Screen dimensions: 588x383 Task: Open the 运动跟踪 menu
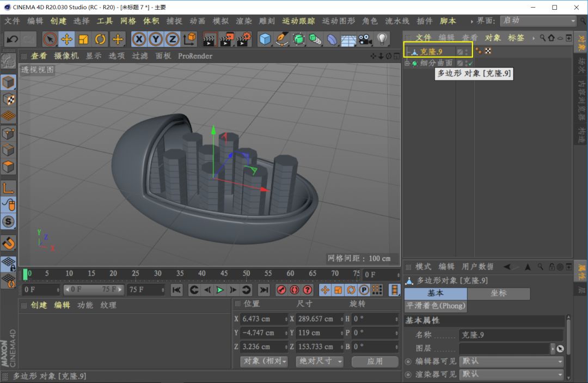click(x=298, y=21)
